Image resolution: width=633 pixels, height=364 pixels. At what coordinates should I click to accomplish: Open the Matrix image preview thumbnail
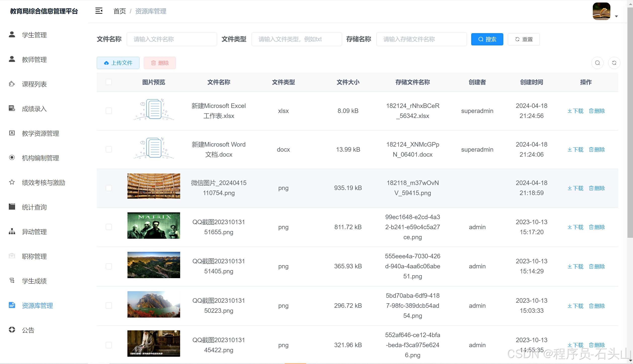pyautogui.click(x=154, y=225)
